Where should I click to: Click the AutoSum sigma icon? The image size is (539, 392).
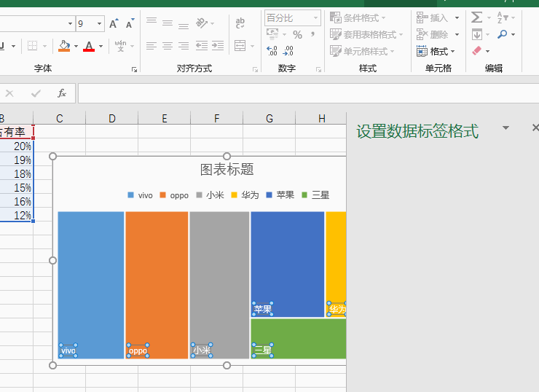pos(477,17)
